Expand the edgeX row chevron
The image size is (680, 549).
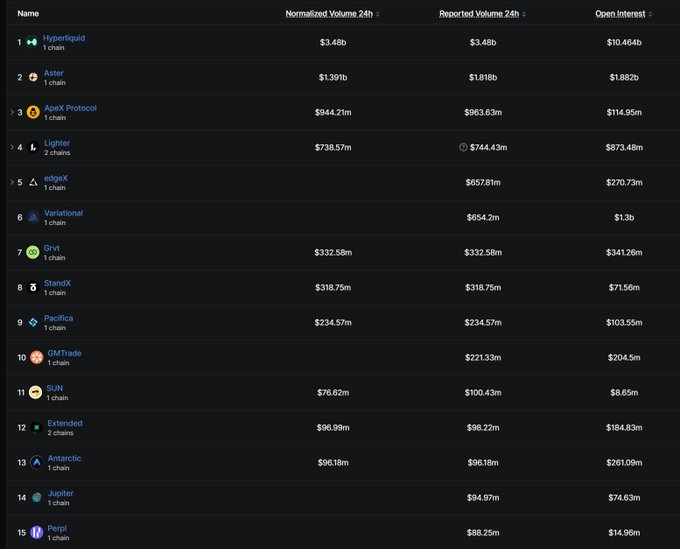click(12, 183)
